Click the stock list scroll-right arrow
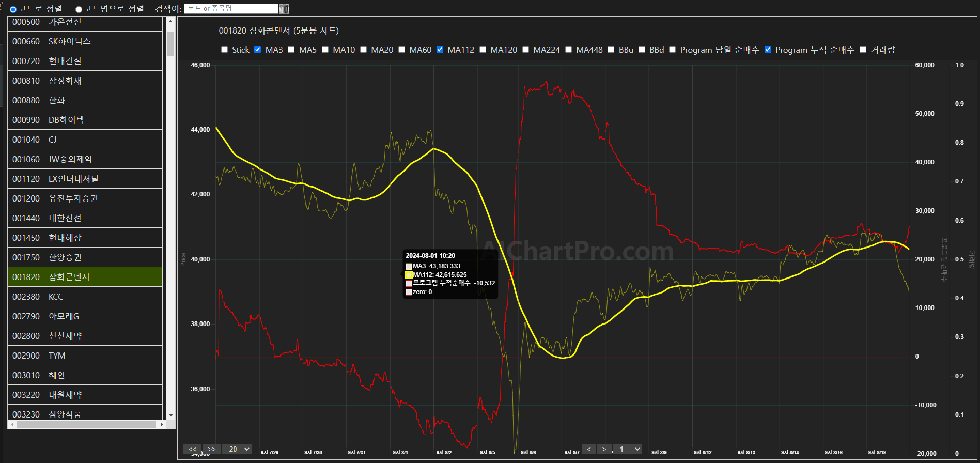Viewport: 980px width, 463px height. pyautogui.click(x=162, y=424)
